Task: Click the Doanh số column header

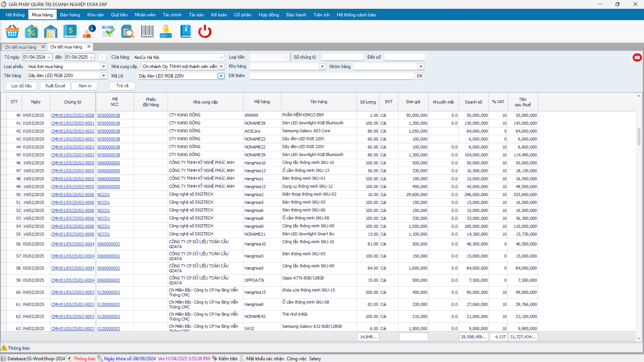Action: click(473, 102)
